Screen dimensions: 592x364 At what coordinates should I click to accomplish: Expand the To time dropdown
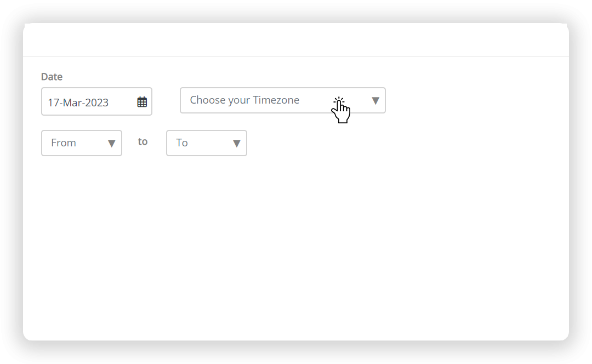(x=207, y=143)
